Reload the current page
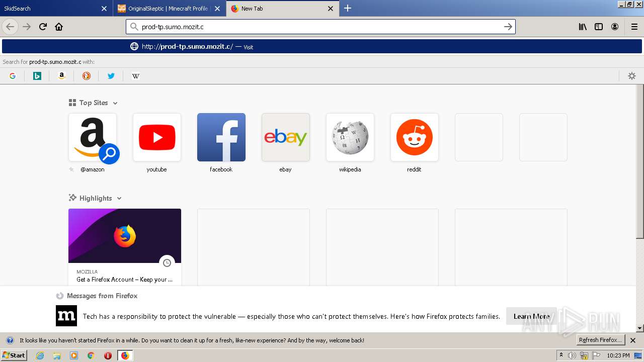Screen dimensions: 644x362 pos(43,27)
